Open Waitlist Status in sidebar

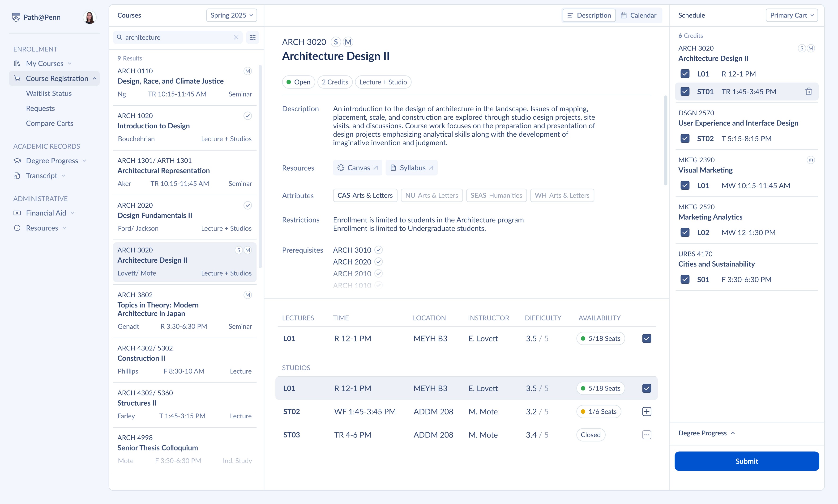pyautogui.click(x=49, y=93)
